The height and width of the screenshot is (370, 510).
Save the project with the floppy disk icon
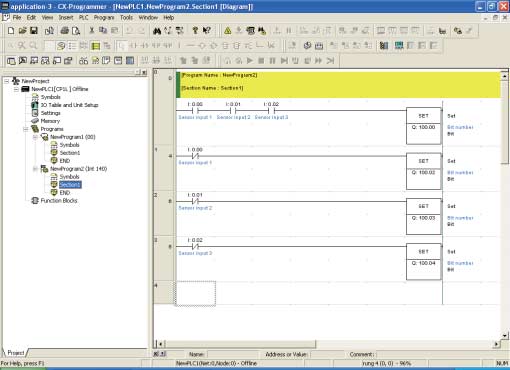(34, 31)
